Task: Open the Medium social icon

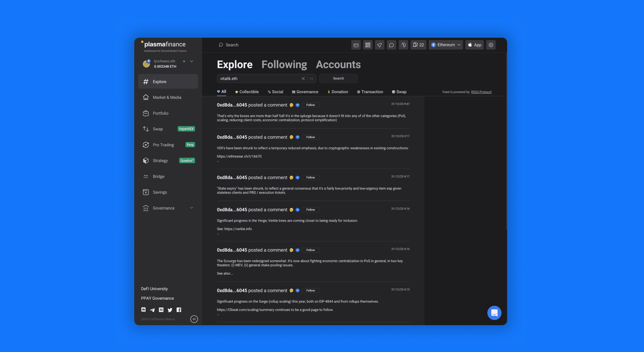Action: point(161,310)
